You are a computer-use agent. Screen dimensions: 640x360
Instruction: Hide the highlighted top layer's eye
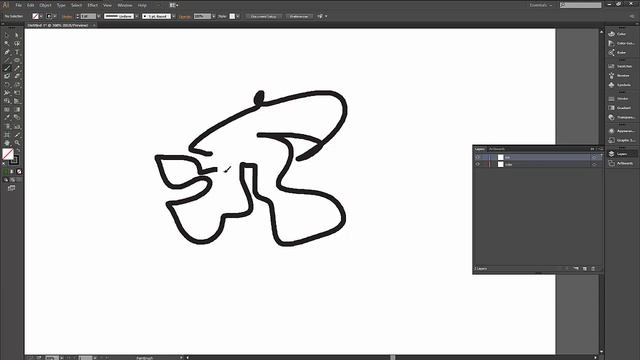click(x=478, y=157)
